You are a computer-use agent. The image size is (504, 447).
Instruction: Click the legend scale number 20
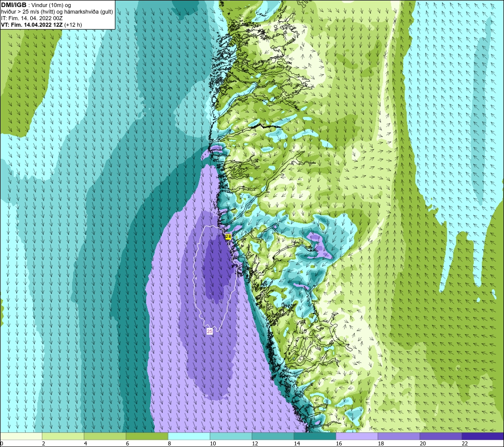[x=423, y=443]
